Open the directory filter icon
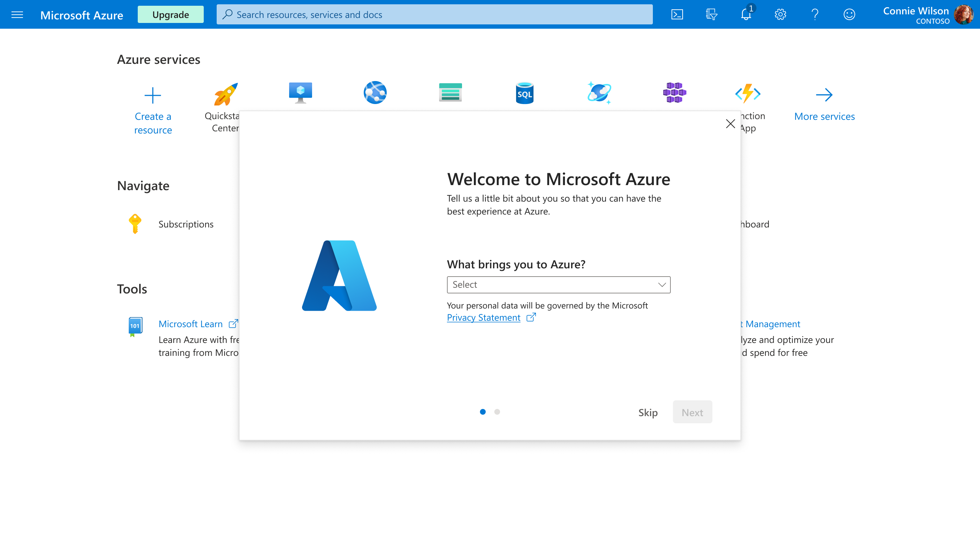 pyautogui.click(x=711, y=14)
